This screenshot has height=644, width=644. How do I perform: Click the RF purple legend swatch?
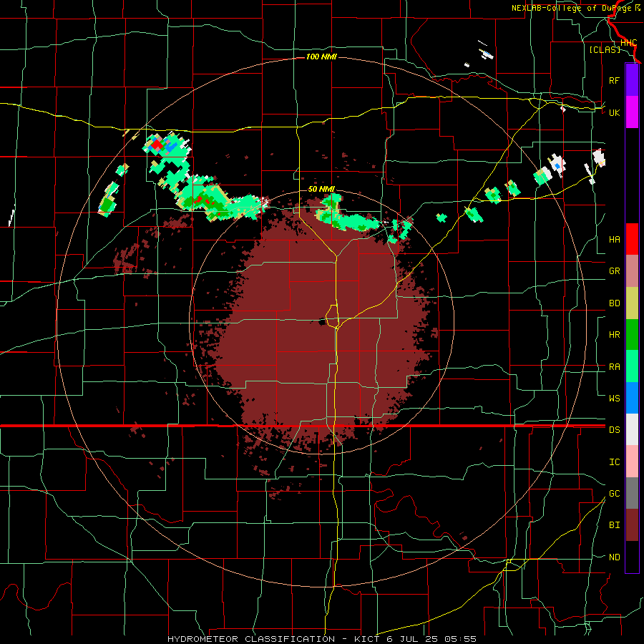pyautogui.click(x=632, y=80)
